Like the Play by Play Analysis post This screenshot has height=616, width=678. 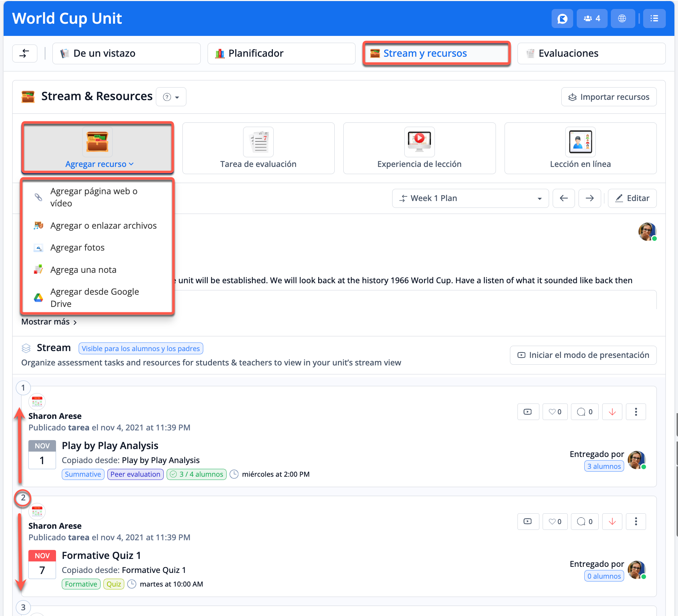[x=555, y=412]
